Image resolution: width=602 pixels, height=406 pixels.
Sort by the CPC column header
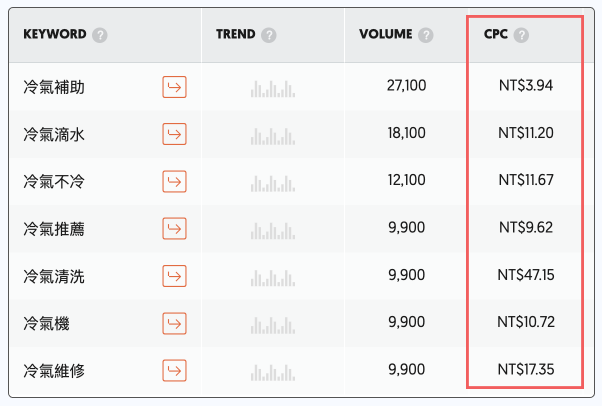point(496,35)
